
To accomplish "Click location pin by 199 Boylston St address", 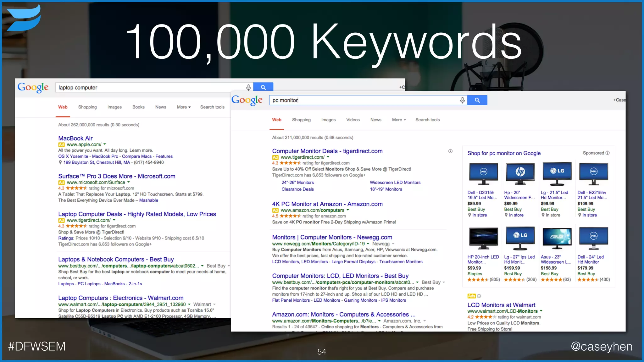I will click(x=60, y=162).
